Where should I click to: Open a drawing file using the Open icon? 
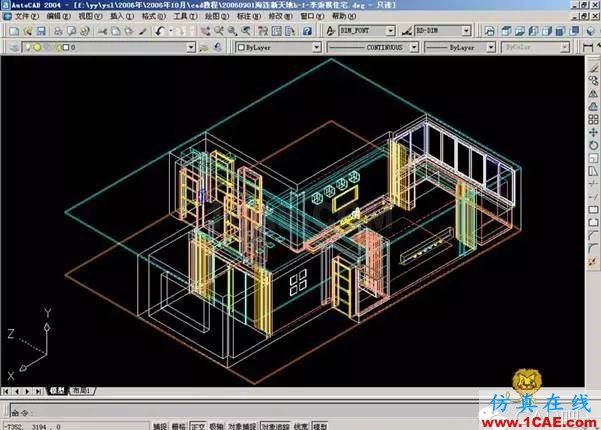[28, 31]
